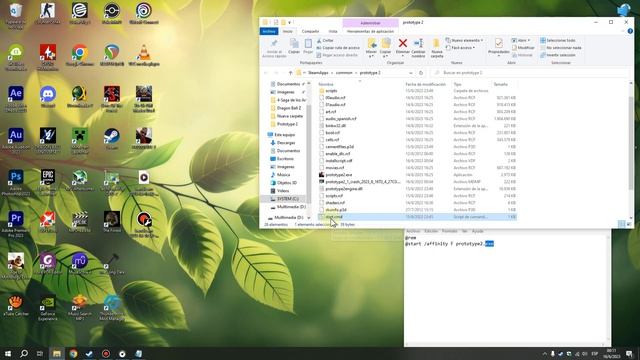Click the SteamApps breadcrumb in address bar

tap(318, 73)
